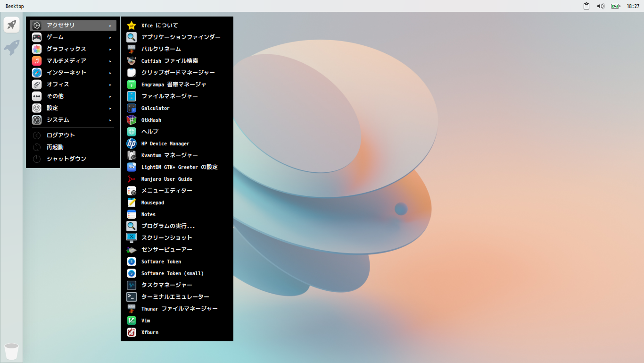This screenshot has height=363, width=644.
Task: Click the ターミナルエミュレーター prompt icon
Action: (132, 297)
